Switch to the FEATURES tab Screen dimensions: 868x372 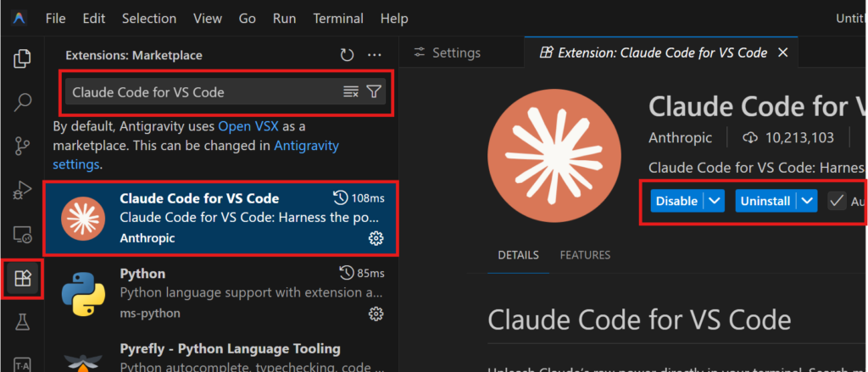click(x=585, y=255)
